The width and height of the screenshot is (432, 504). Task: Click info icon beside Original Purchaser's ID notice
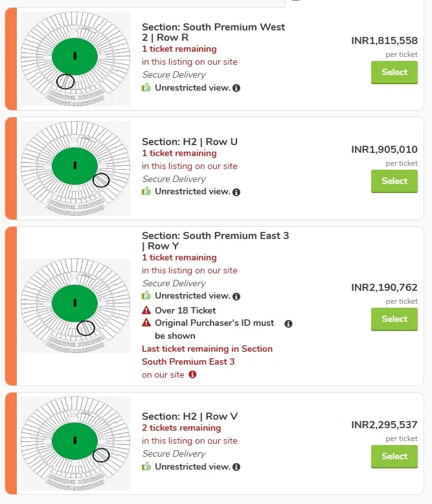click(x=288, y=324)
